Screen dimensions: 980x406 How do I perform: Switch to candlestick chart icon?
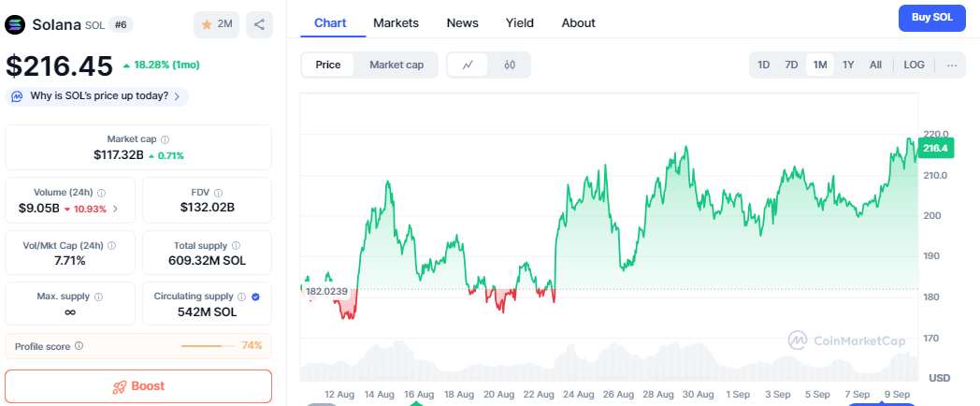coord(510,65)
